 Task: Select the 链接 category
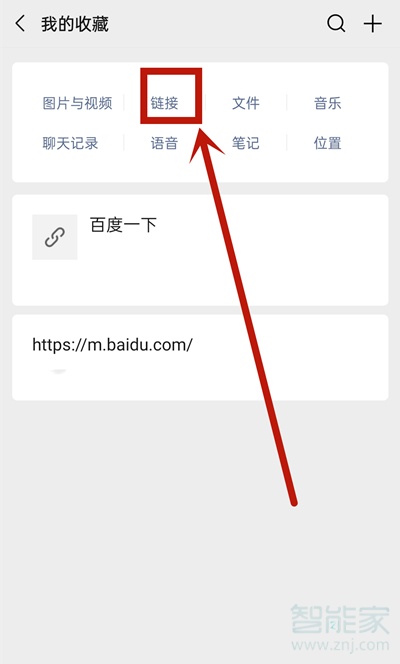pos(164,103)
